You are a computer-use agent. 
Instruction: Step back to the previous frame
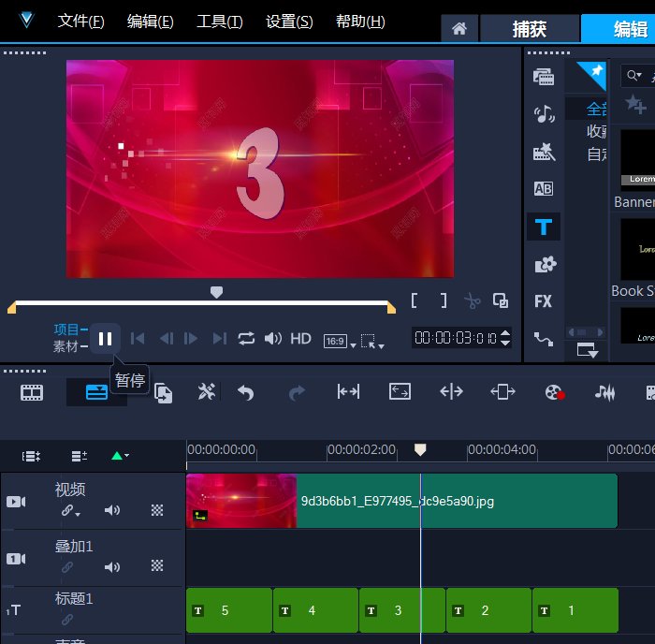pyautogui.click(x=167, y=339)
